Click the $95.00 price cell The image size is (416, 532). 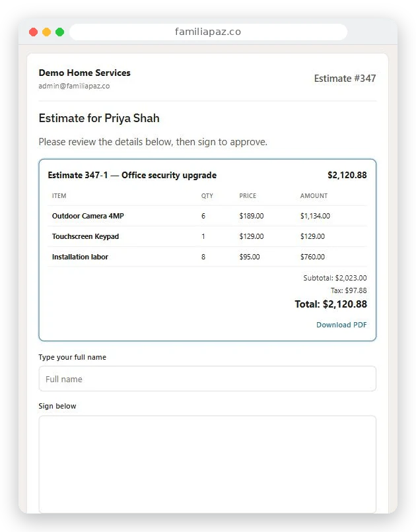[x=250, y=257]
